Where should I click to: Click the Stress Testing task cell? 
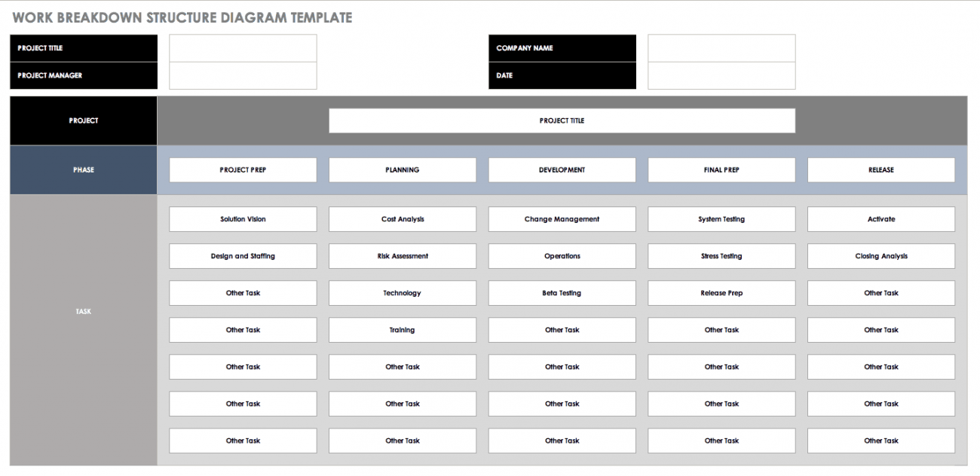coord(721,256)
